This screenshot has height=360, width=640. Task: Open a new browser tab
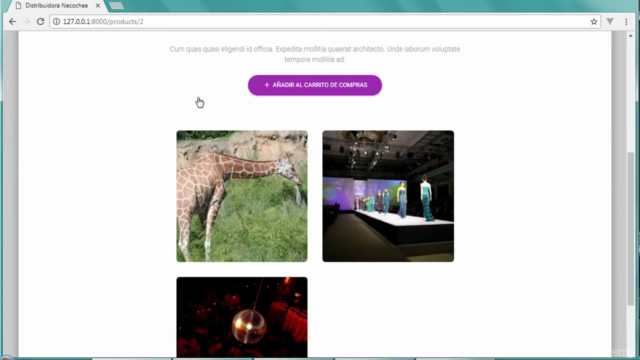click(116, 6)
